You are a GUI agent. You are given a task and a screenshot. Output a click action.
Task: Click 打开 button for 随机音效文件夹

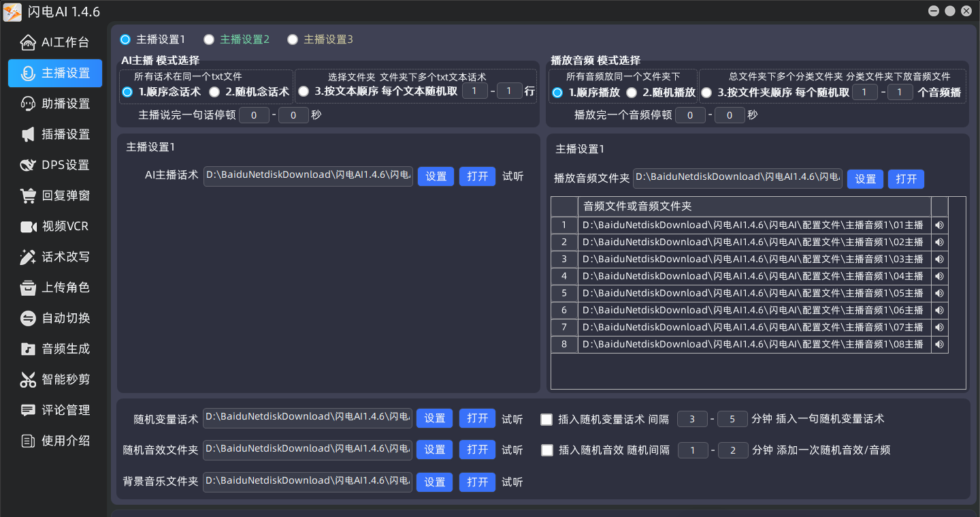477,450
